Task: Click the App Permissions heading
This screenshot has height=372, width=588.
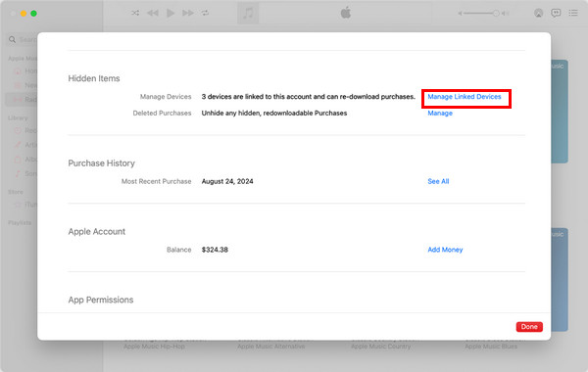Action: click(x=101, y=300)
